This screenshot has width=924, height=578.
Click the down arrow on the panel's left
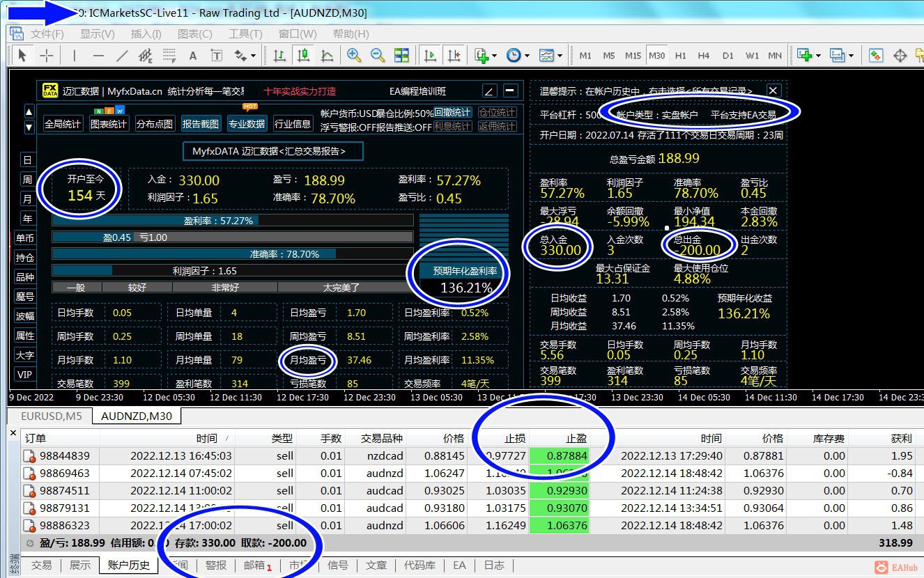(x=29, y=127)
